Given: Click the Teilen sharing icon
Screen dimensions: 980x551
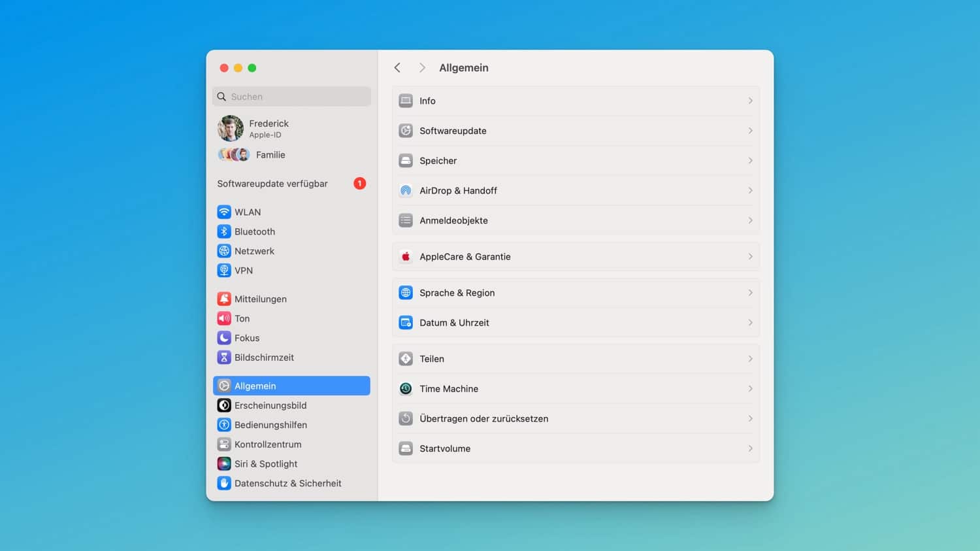Looking at the screenshot, I should click(x=406, y=359).
